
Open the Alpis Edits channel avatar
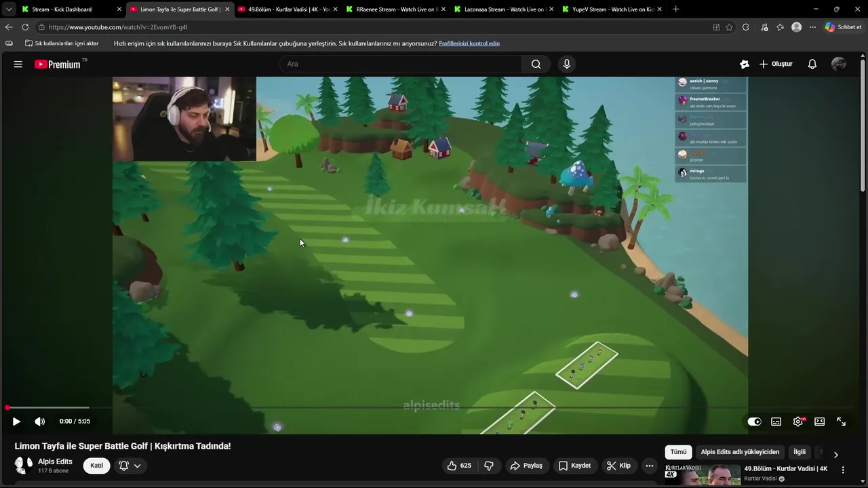point(24,465)
